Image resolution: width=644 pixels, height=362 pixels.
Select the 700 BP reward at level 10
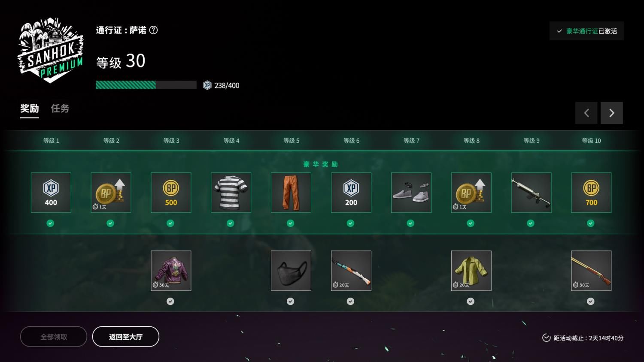(591, 193)
